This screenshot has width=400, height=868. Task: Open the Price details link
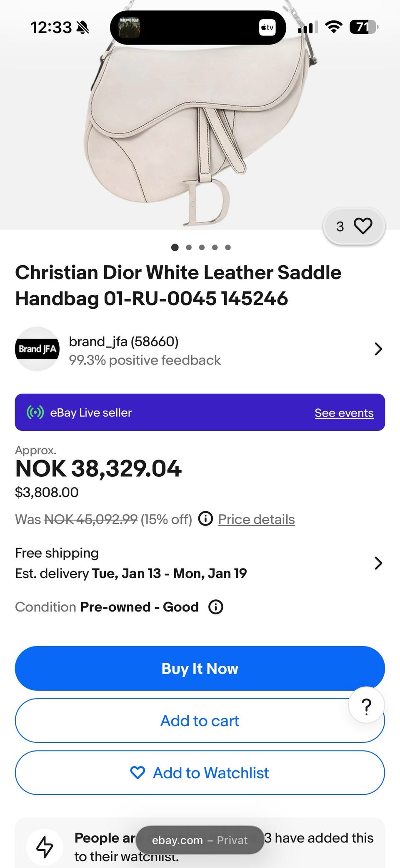[256, 519]
